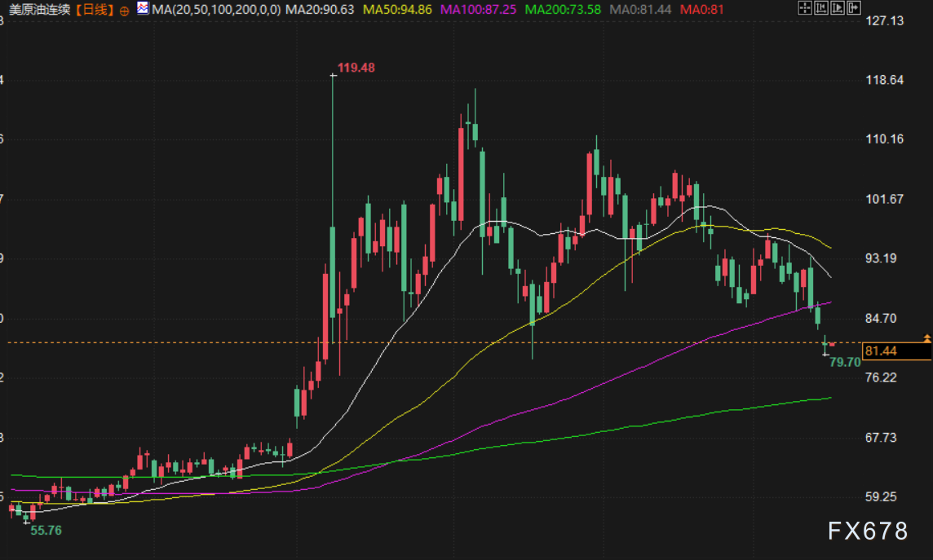Open the MA indicator chart icon
The image size is (933, 560).
click(x=143, y=8)
